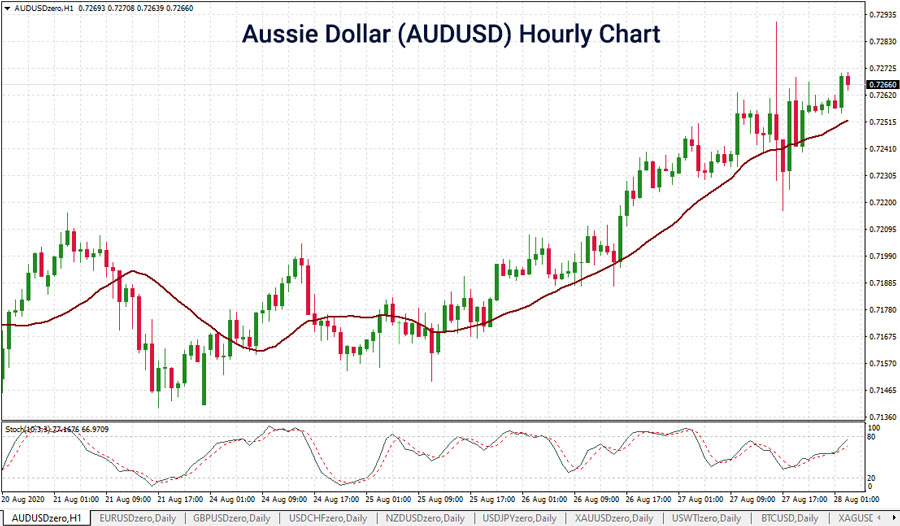This screenshot has width=900, height=526.
Task: Switch to the EURUSDzero,Daily chart tab
Action: coord(138,517)
